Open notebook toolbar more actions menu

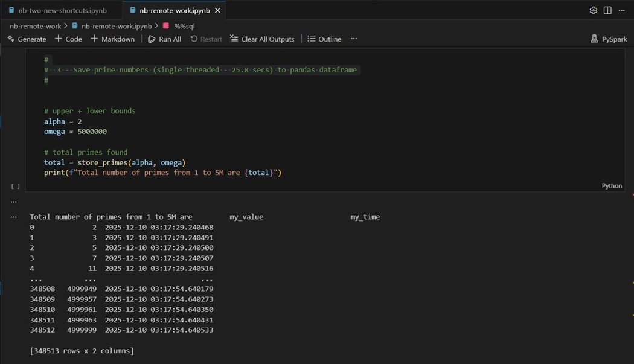click(x=354, y=39)
